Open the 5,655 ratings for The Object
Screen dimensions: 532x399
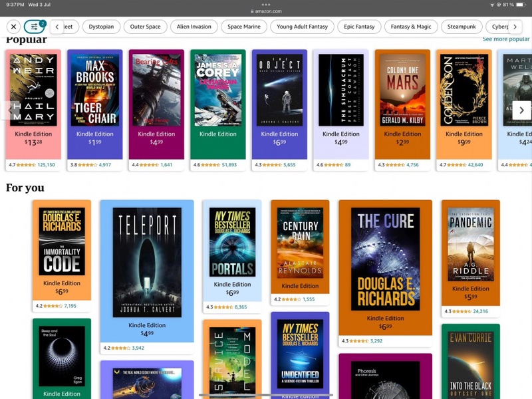tap(289, 165)
